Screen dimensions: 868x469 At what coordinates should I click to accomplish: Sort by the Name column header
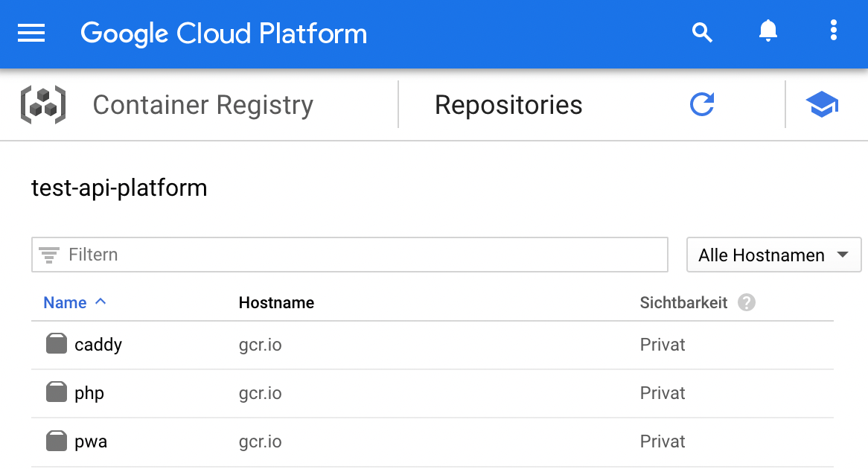pyautogui.click(x=66, y=303)
